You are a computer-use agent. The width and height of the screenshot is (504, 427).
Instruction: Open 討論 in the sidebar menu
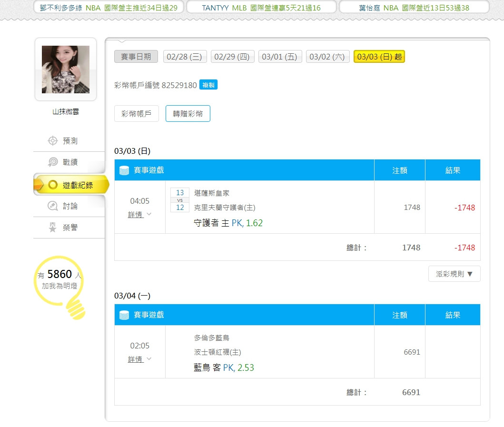point(69,206)
